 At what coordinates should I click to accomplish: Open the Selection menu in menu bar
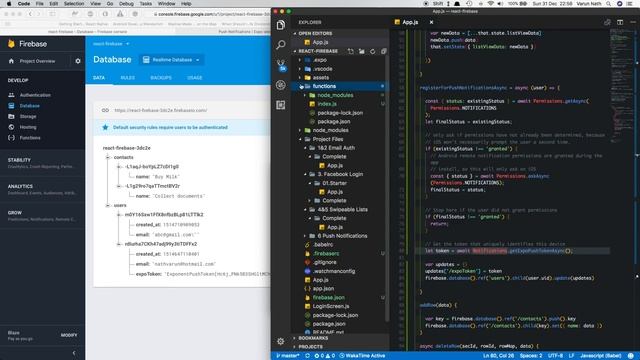[74, 4]
